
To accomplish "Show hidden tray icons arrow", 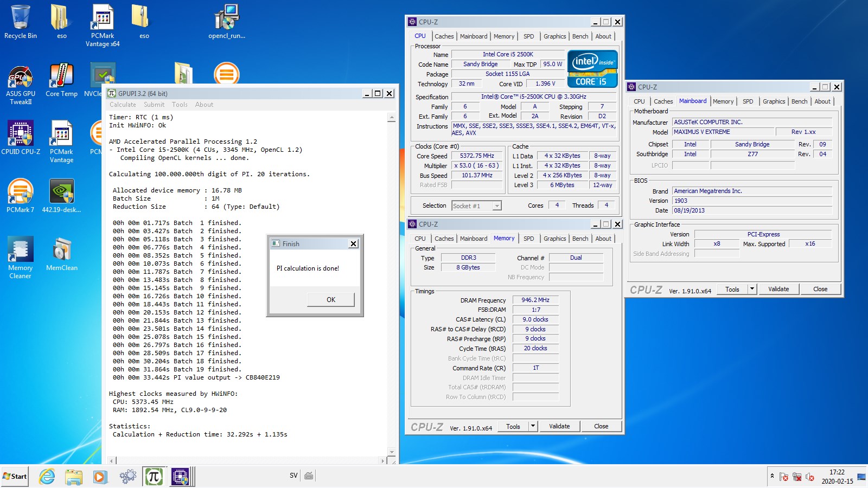I will point(772,476).
